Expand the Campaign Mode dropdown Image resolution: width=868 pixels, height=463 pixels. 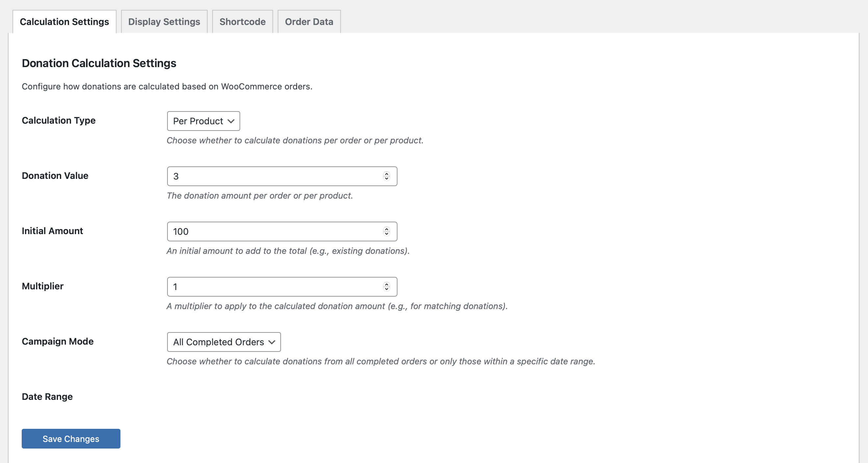pyautogui.click(x=223, y=342)
